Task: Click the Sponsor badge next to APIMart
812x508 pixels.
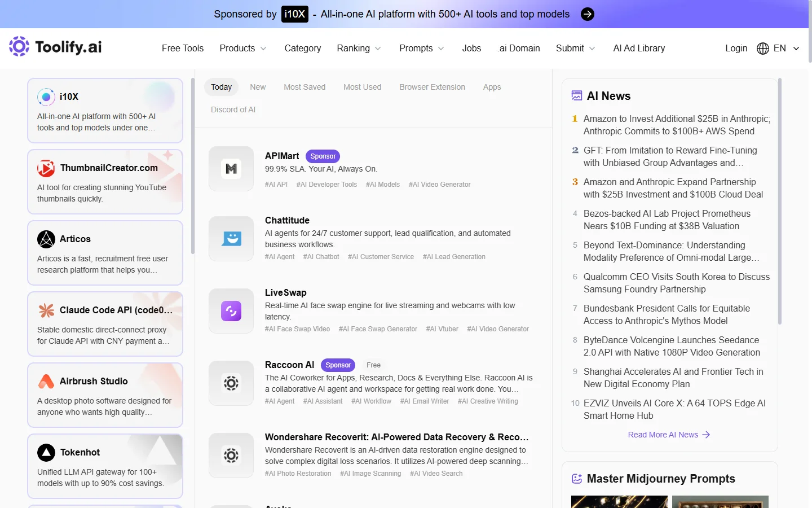Action: (x=323, y=156)
